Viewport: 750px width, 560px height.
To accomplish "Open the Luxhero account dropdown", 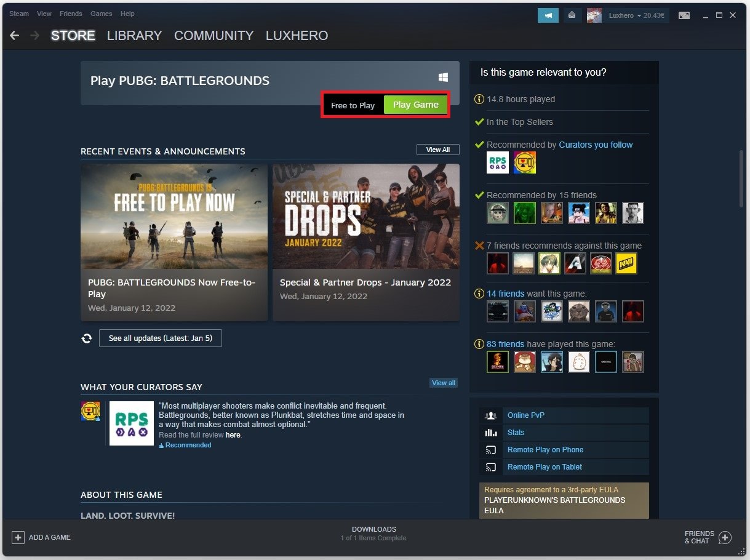I will [624, 15].
